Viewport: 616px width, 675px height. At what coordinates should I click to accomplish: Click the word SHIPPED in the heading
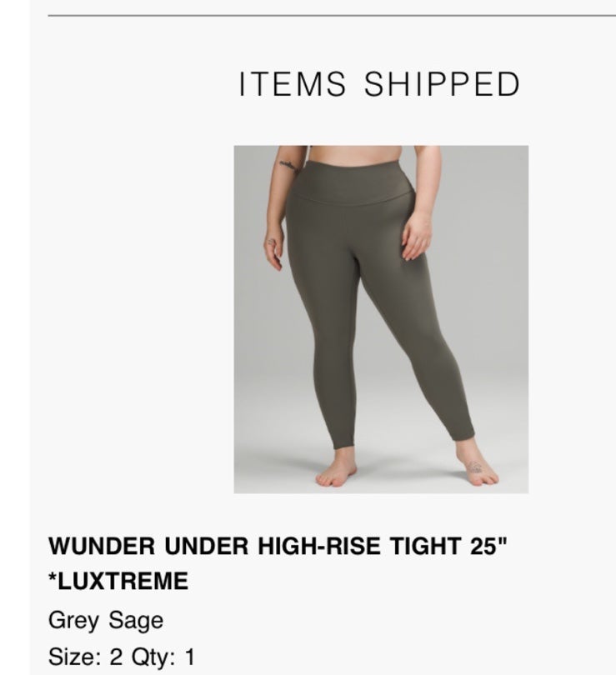pos(442,84)
